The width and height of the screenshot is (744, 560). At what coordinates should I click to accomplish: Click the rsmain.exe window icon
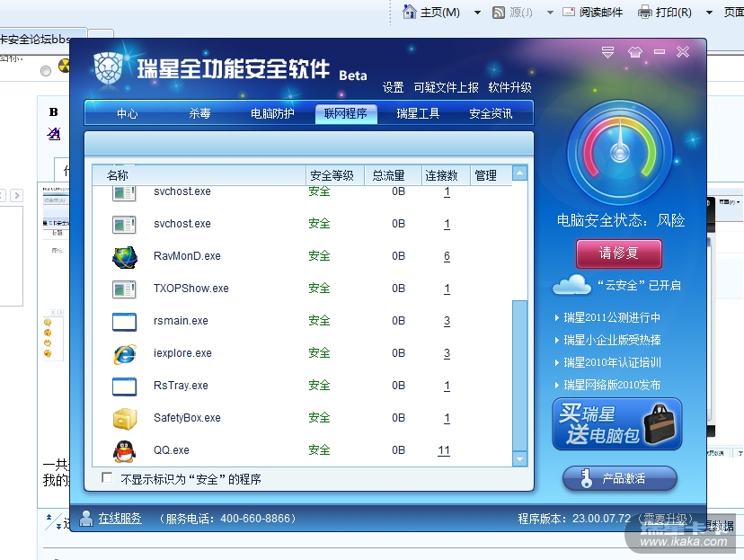click(124, 322)
